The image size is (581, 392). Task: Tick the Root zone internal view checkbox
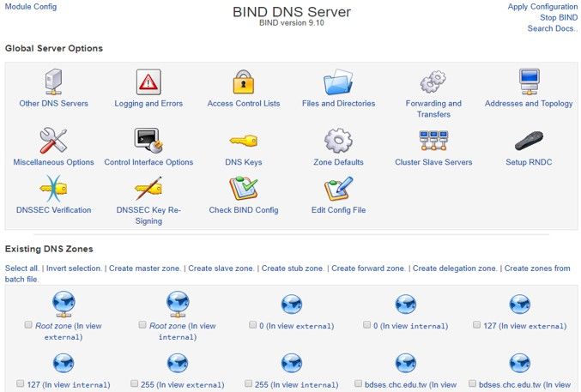click(142, 325)
